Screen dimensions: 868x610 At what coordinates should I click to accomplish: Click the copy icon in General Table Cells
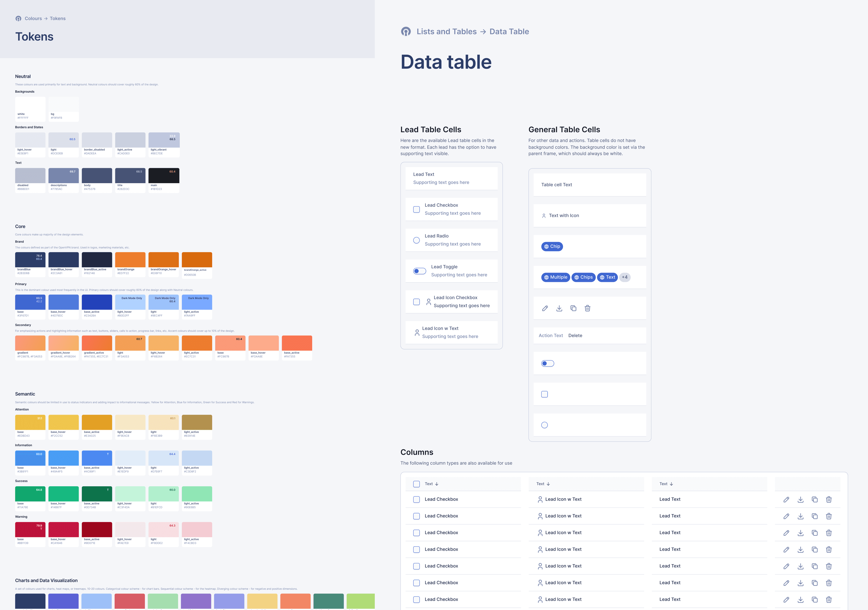point(573,308)
